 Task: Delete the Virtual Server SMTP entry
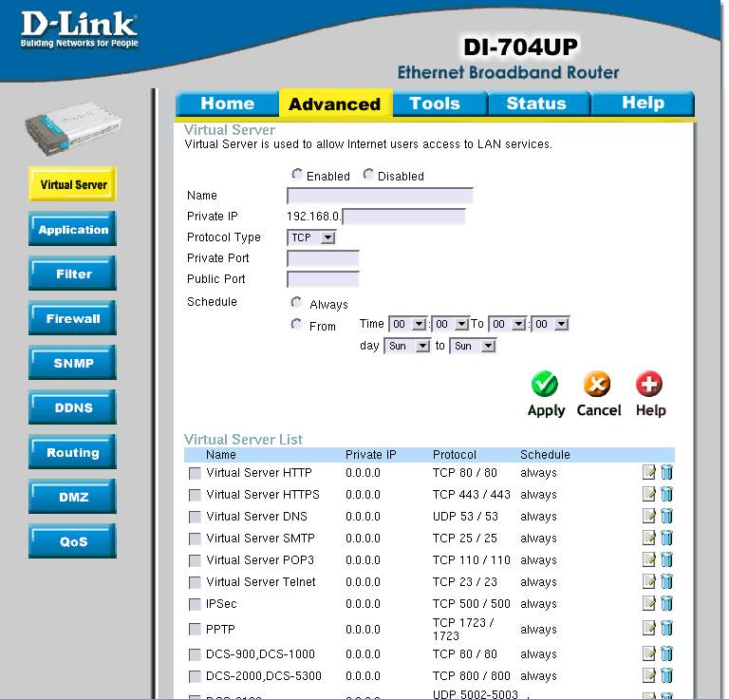click(666, 538)
